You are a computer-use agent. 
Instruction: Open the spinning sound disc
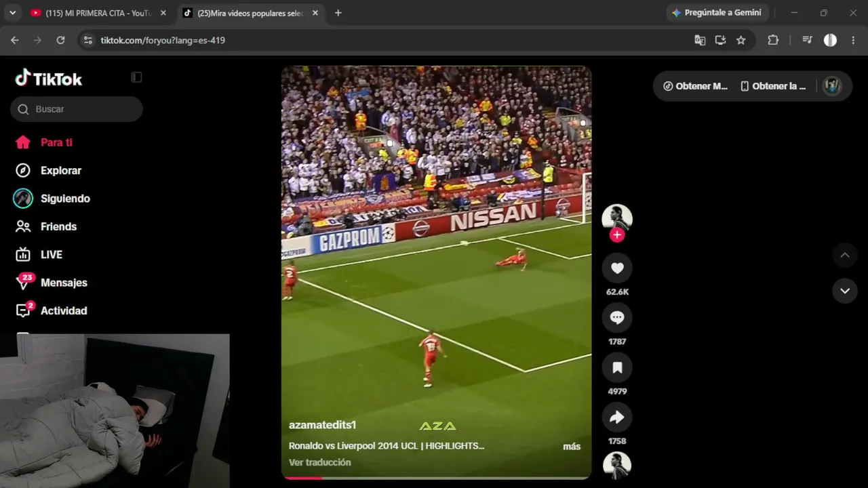click(x=617, y=466)
